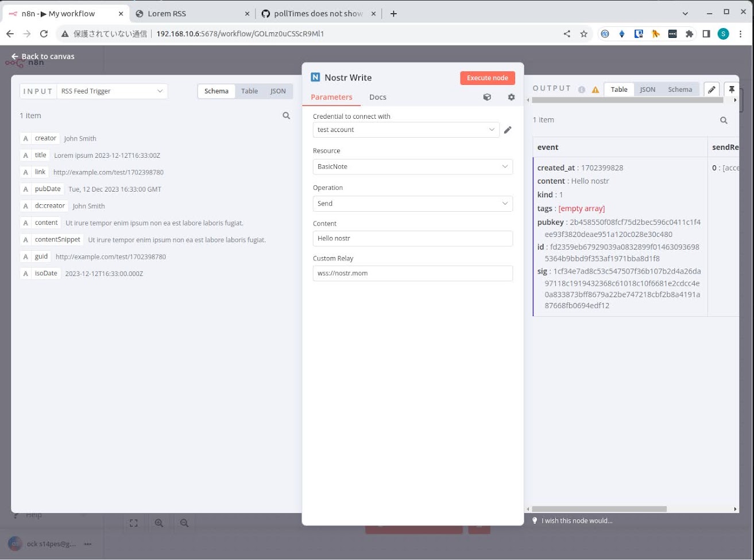754x560 pixels.
Task: Click the output info circle icon
Action: [581, 90]
